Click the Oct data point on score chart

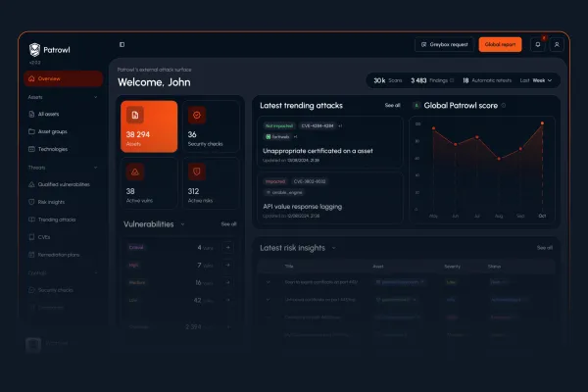(x=542, y=123)
